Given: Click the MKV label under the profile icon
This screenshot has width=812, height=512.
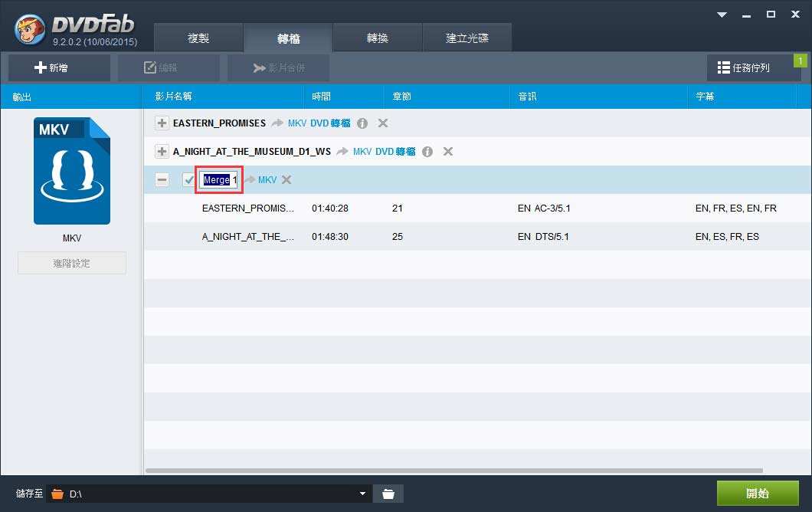Looking at the screenshot, I should (x=72, y=238).
